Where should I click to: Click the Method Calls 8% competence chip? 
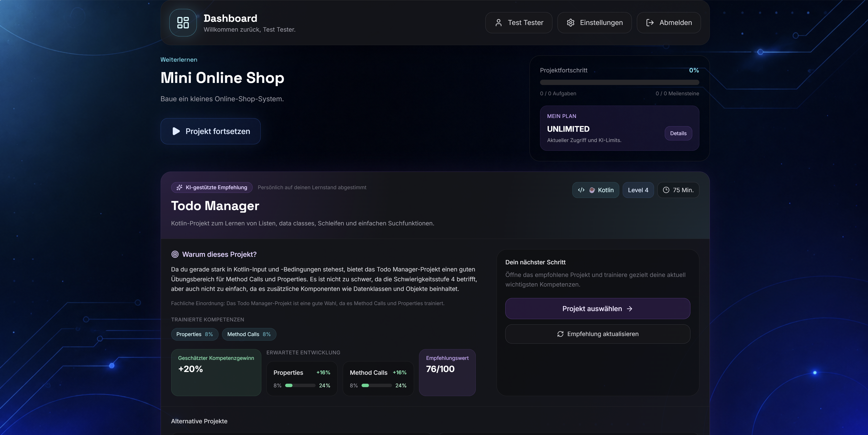click(x=249, y=334)
